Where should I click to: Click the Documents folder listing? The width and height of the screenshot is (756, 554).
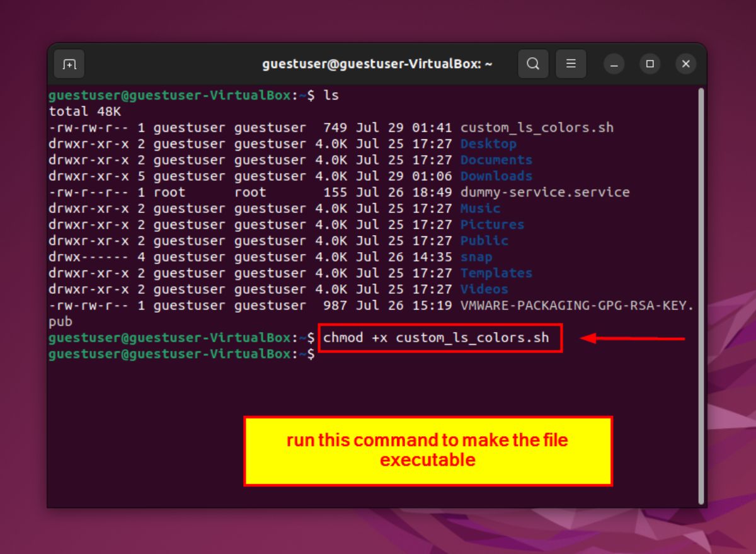(x=496, y=159)
